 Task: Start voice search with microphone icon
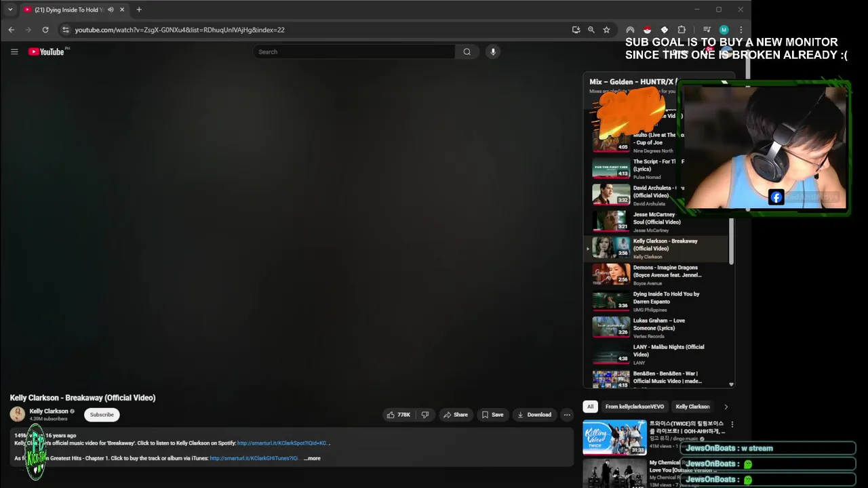point(493,52)
